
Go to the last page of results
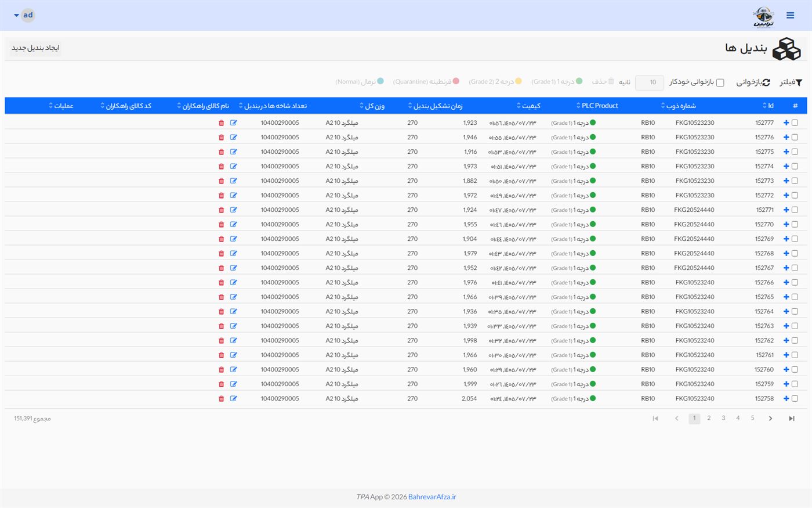coord(792,419)
